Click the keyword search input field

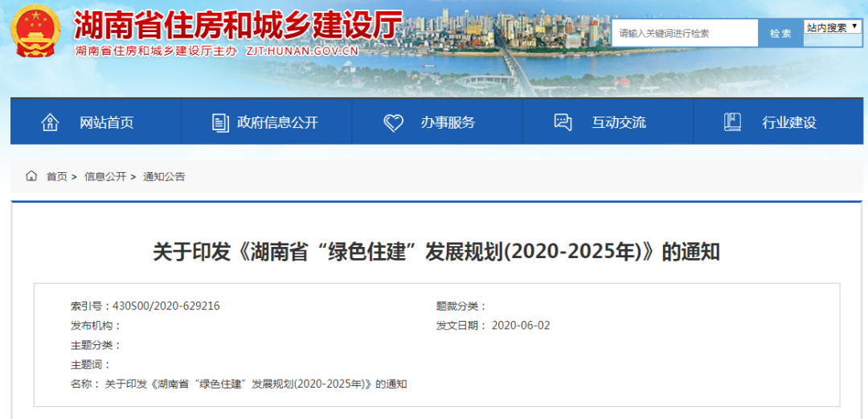coord(685,33)
